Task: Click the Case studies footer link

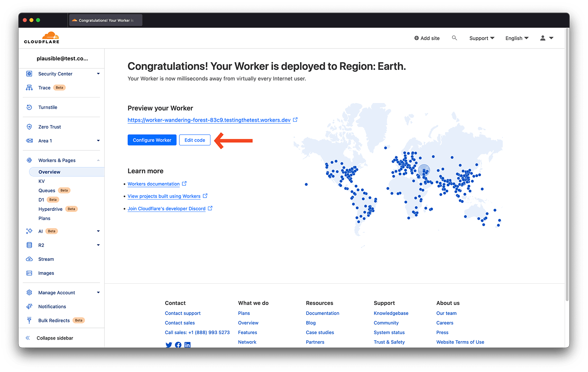Action: click(x=320, y=332)
